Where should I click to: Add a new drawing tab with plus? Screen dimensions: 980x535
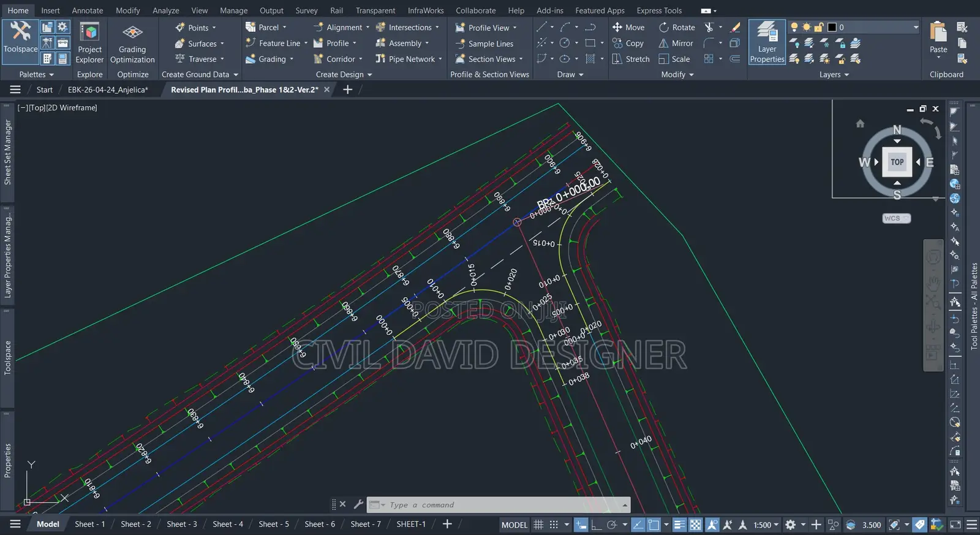tap(347, 89)
